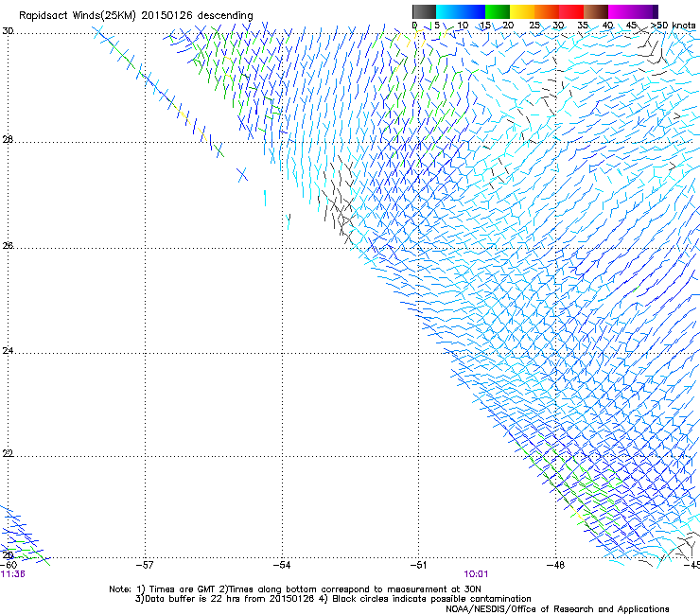Click the yellow 20-25 knots legend segment
This screenshot has width=700, height=615.
coord(522,11)
